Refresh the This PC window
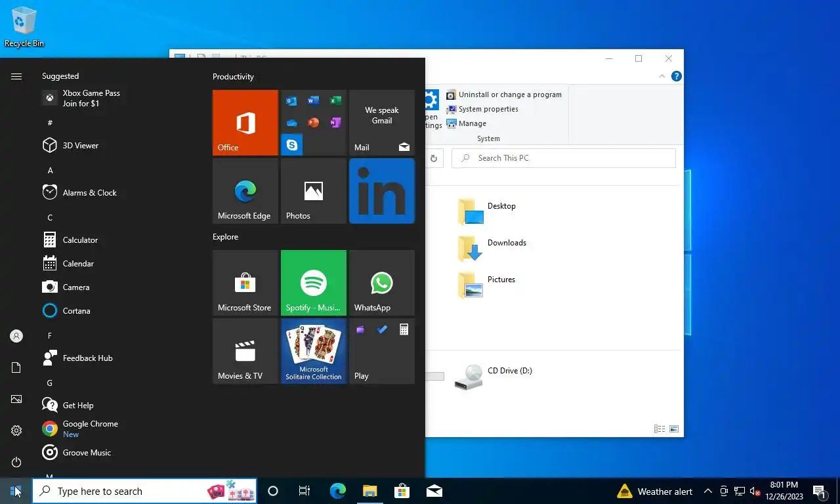 click(x=434, y=158)
